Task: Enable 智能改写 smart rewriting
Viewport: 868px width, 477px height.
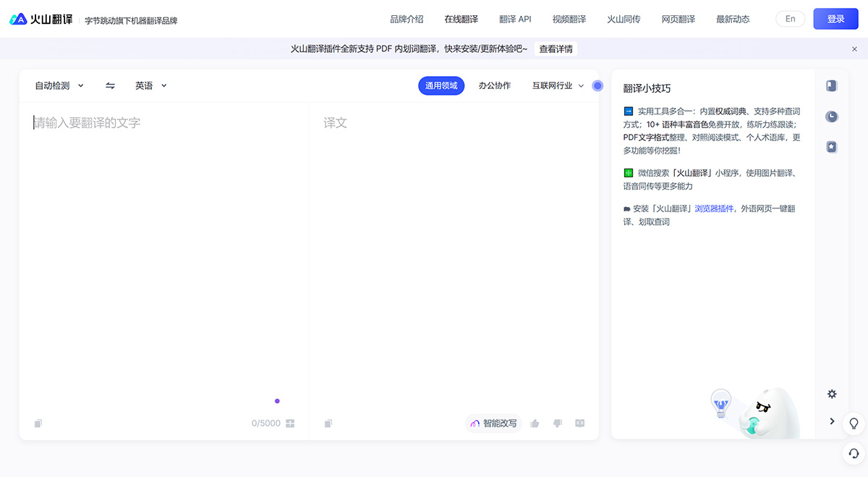Action: pos(494,423)
